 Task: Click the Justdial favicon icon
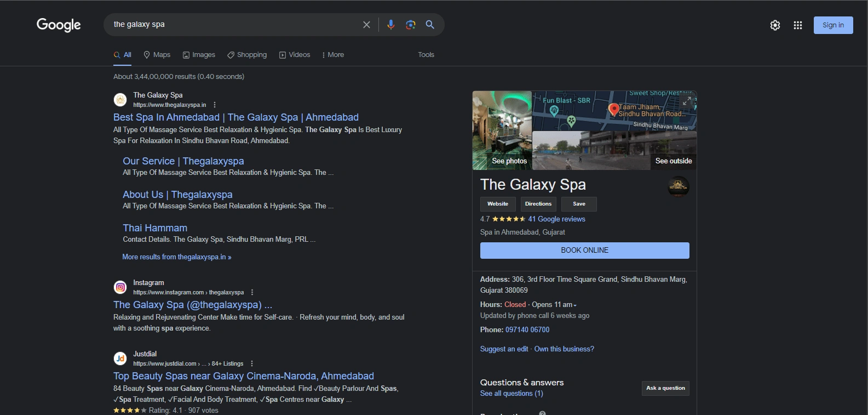[120, 359]
